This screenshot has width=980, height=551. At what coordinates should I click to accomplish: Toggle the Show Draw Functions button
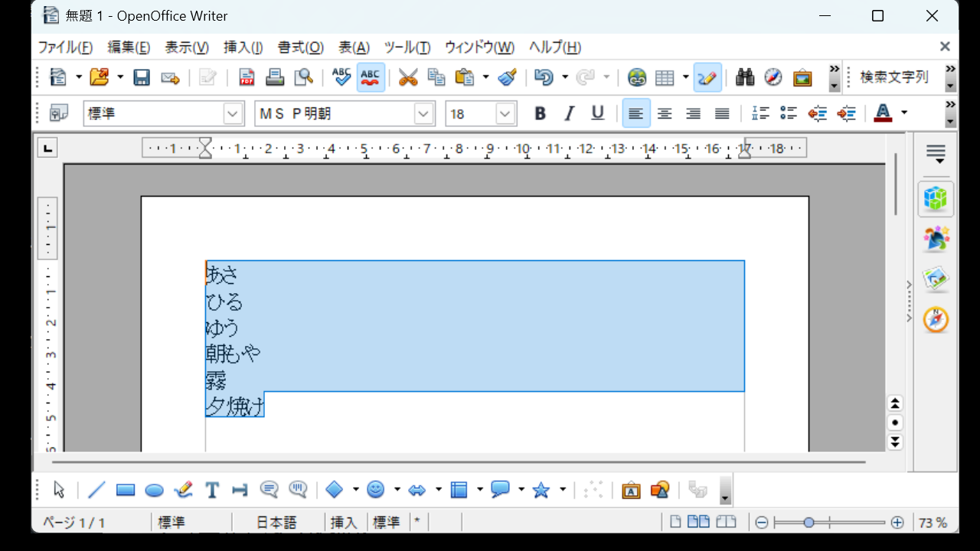coord(707,77)
